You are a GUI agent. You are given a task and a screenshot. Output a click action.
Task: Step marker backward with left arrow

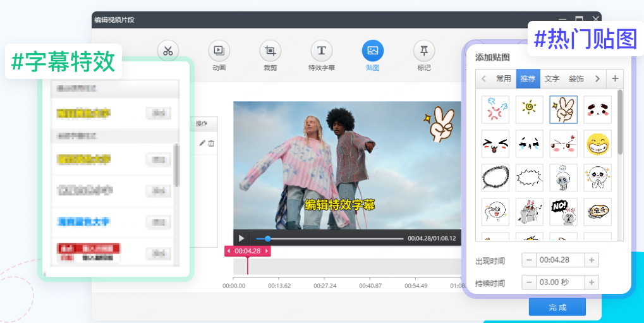point(229,251)
